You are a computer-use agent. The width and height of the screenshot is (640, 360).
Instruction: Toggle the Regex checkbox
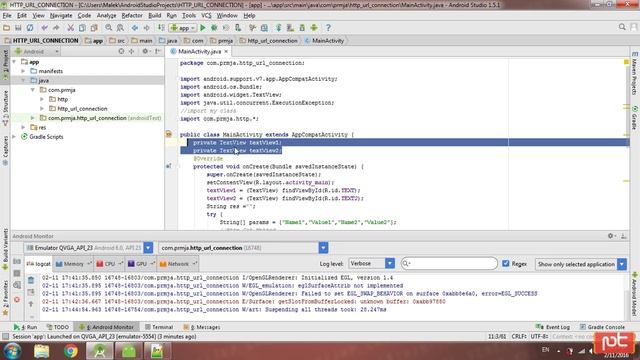pyautogui.click(x=506, y=264)
